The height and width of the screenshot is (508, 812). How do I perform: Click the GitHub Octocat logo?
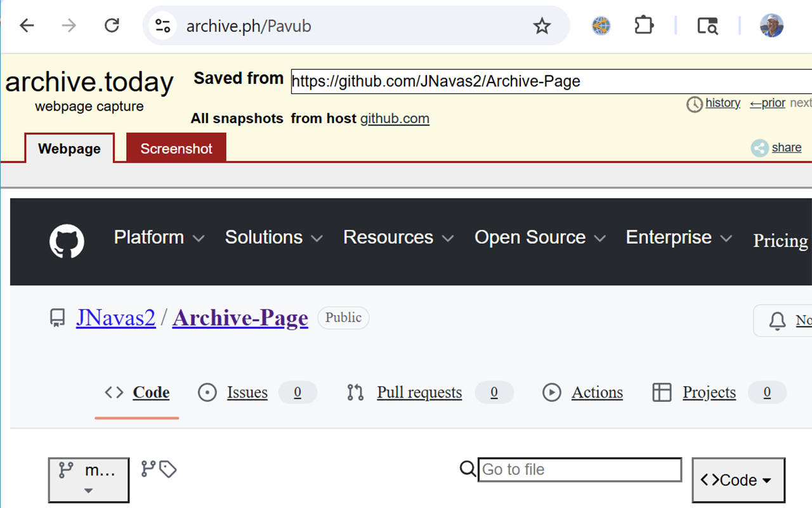pos(67,241)
